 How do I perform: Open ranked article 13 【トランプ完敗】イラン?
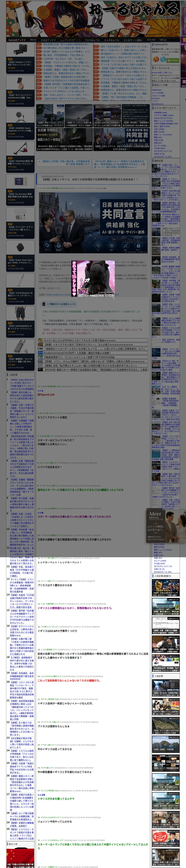(x=22, y=585)
